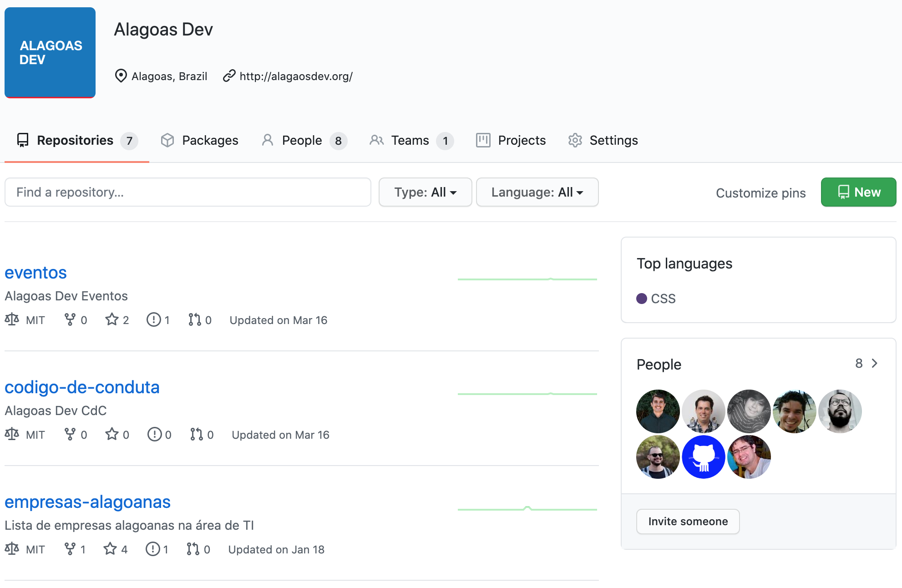Click the Projects board icon

(483, 140)
